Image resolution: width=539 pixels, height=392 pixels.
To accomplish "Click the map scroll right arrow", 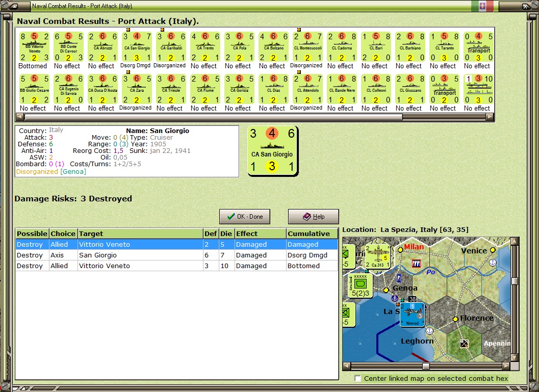I will [507, 366].
